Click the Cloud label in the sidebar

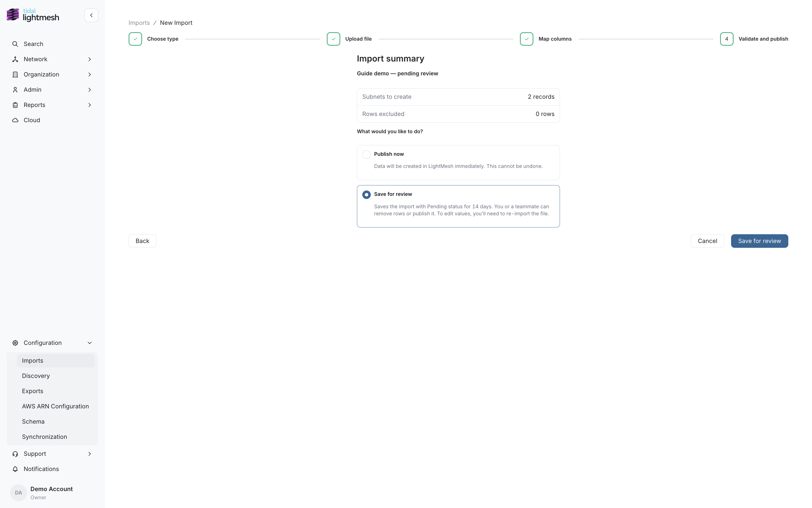pyautogui.click(x=32, y=120)
